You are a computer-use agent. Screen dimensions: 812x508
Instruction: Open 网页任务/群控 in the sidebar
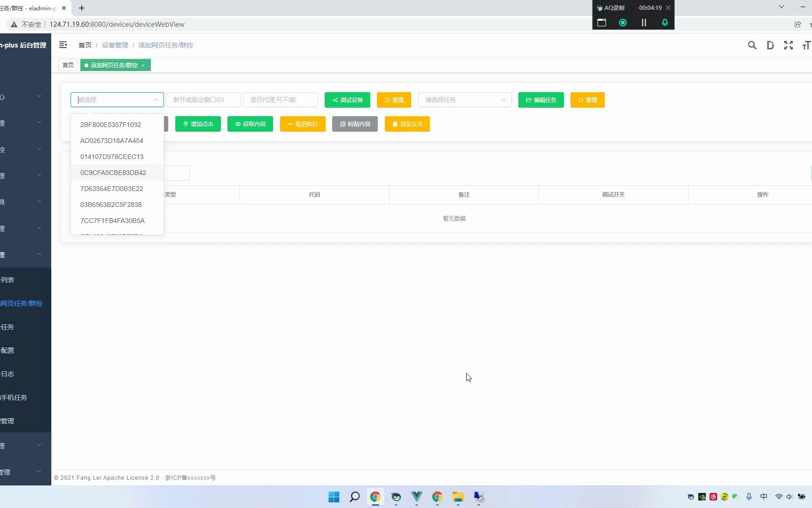click(x=25, y=303)
